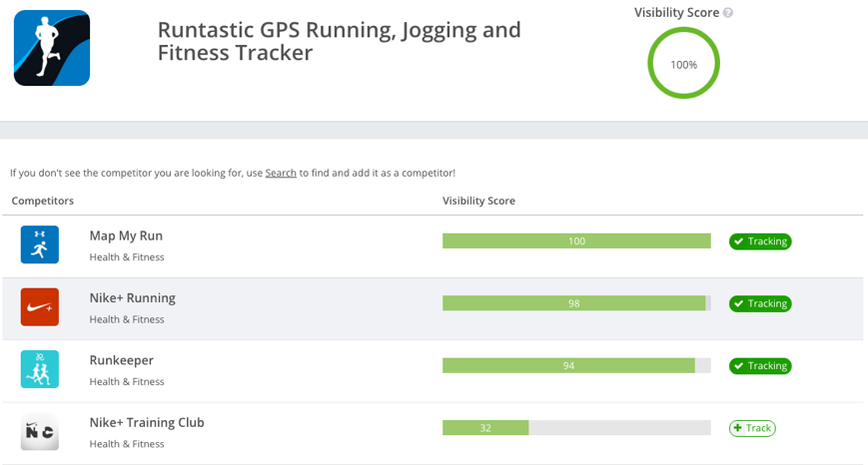
Task: Toggle Tracking for Nike+ Running
Action: pos(760,303)
